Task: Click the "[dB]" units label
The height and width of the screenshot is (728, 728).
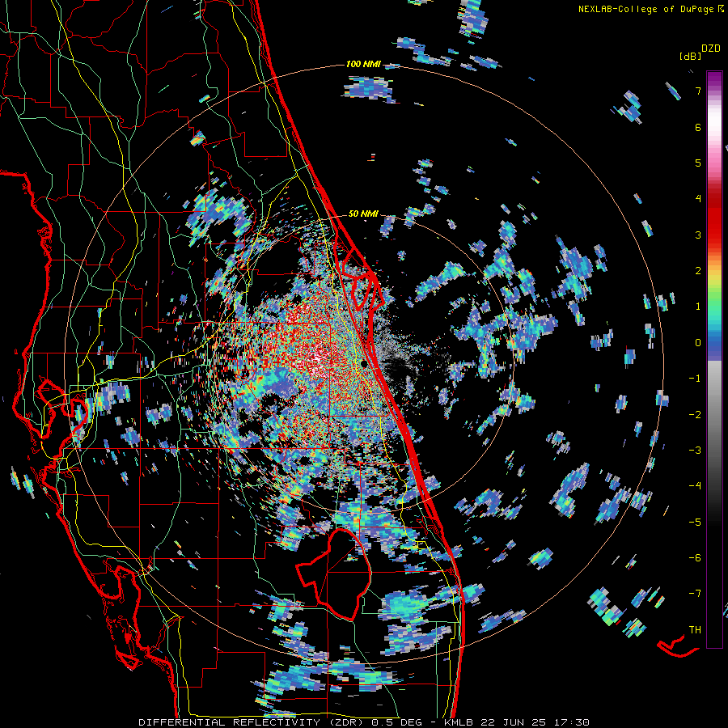Action: 691,56
